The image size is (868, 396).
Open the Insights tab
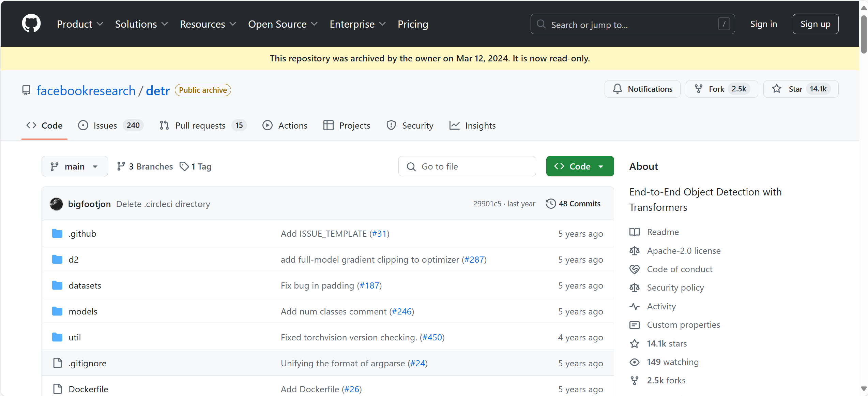[472, 126]
